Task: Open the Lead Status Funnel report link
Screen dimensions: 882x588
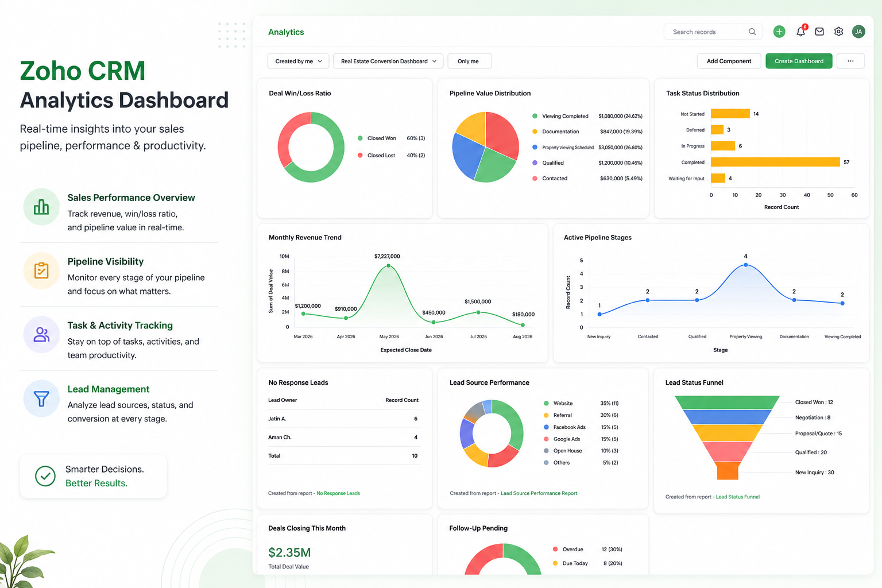Action: 737,497
